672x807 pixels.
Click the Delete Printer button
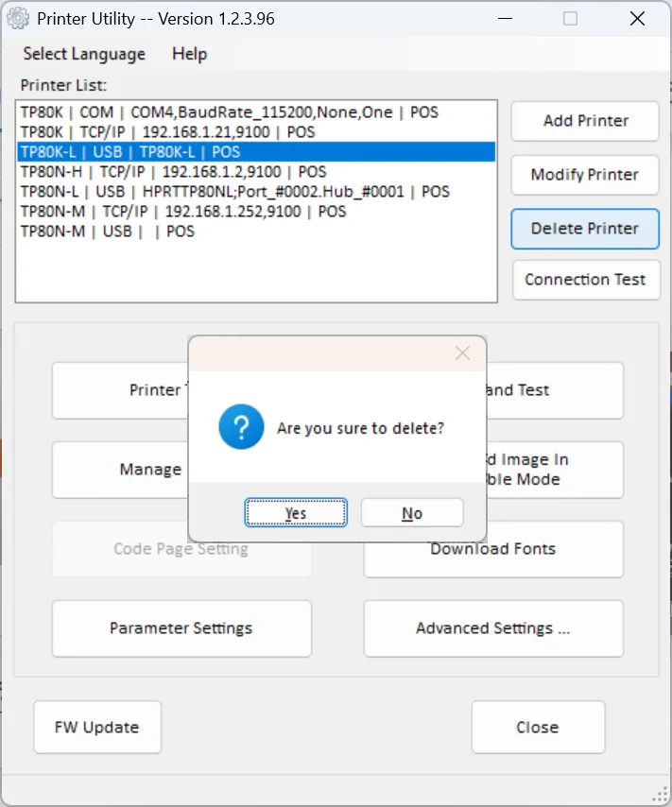click(x=584, y=229)
